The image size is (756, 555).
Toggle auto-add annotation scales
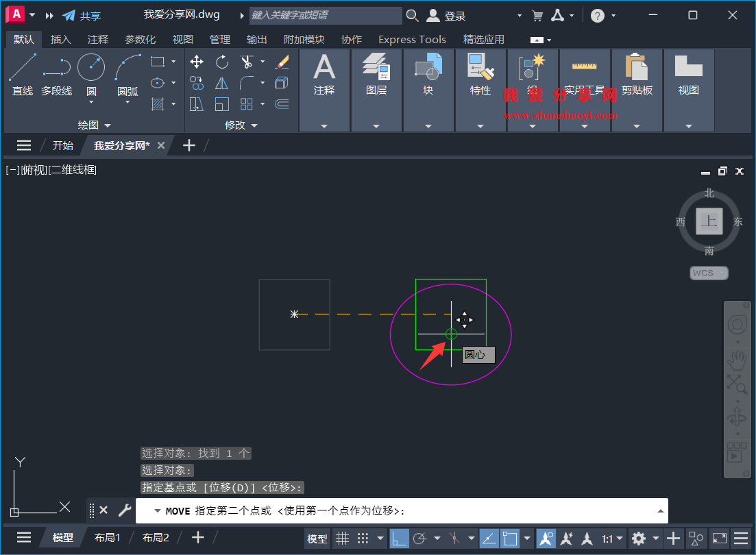(567, 538)
